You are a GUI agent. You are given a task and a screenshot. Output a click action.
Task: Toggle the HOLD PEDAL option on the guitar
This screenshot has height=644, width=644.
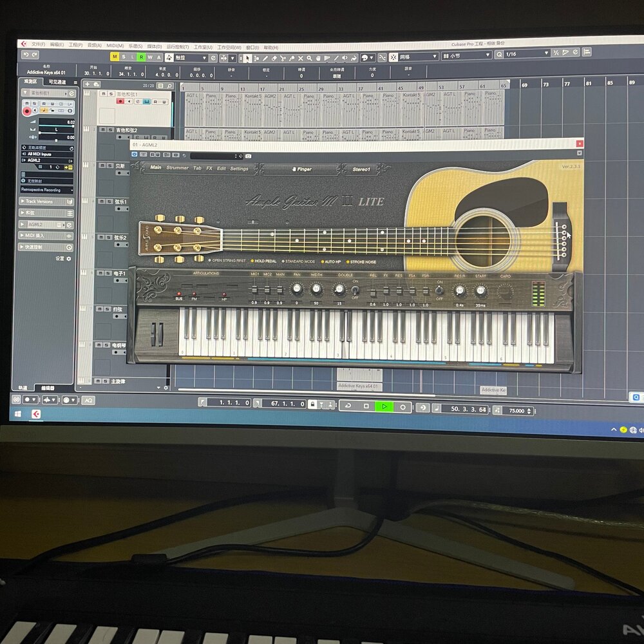264,261
